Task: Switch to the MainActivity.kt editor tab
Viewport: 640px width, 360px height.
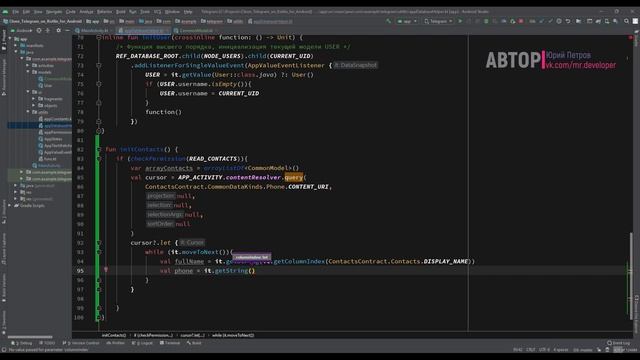Action: (94, 30)
